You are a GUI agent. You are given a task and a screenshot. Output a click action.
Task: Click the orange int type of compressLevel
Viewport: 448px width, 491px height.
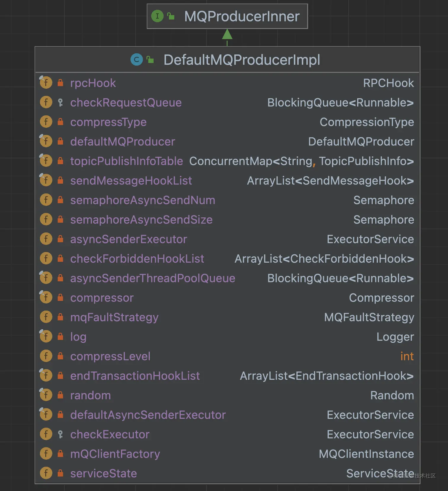(x=407, y=356)
